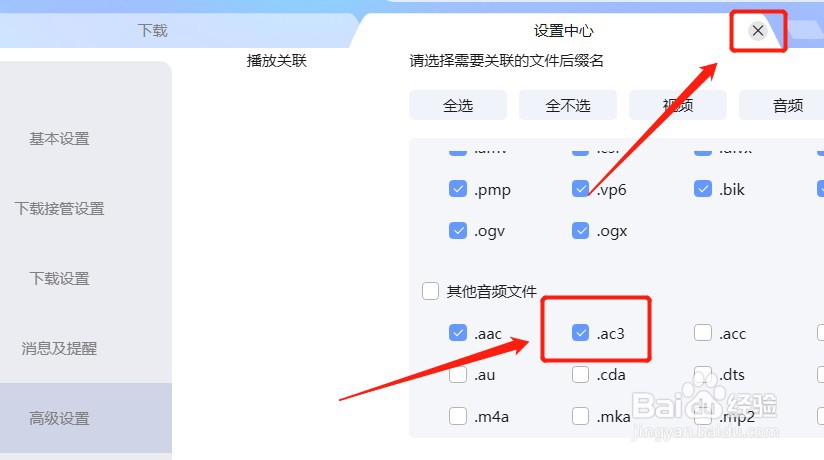
Task: Tick the .m4a checkbox
Action: (x=458, y=416)
